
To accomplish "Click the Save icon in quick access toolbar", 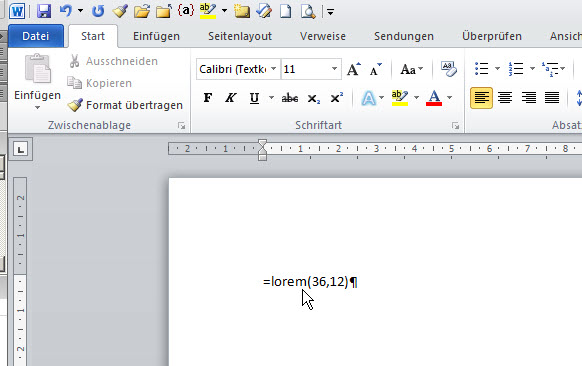I will (44, 11).
